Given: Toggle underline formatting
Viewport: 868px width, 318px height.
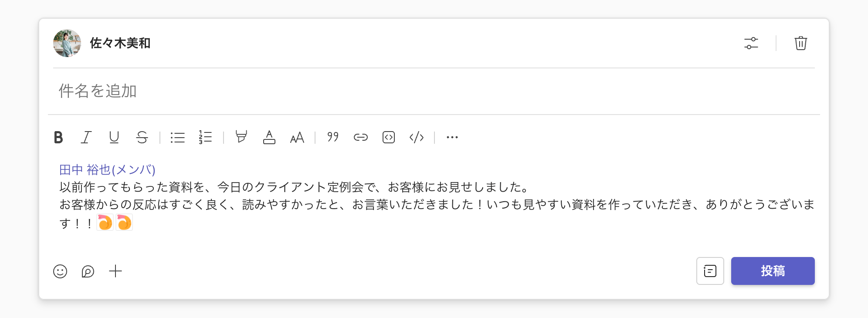Looking at the screenshot, I should [x=114, y=137].
